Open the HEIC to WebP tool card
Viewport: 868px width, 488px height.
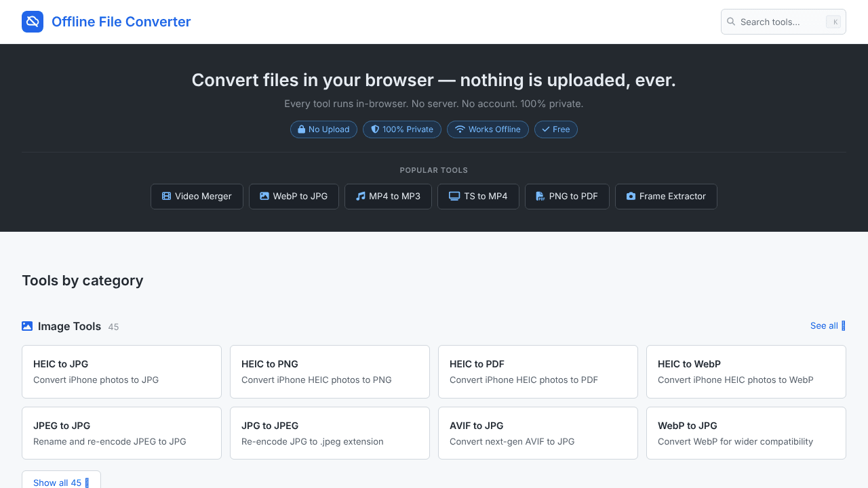point(746,371)
